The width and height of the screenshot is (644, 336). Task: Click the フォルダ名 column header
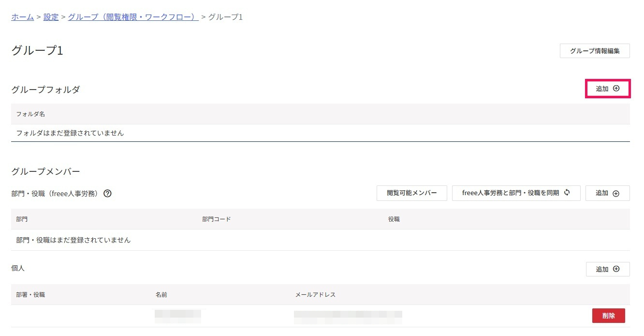tap(30, 114)
